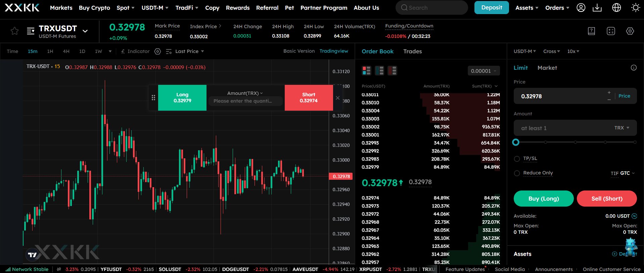The height and width of the screenshot is (273, 644).
Task: Select the 1H timeframe
Action: coord(50,51)
